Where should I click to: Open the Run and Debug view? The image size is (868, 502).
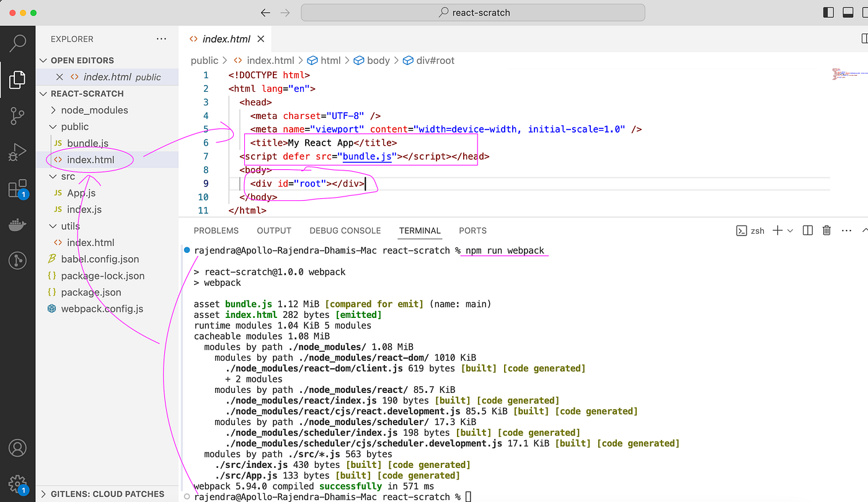tap(18, 152)
